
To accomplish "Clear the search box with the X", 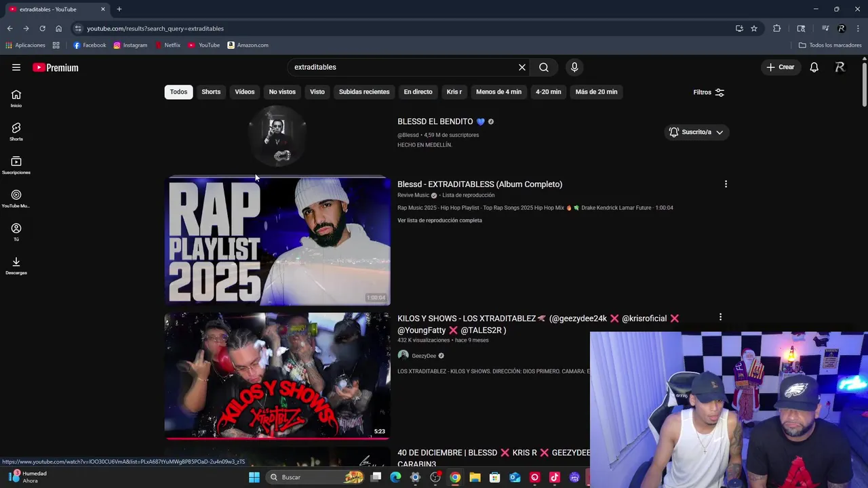I will (522, 67).
